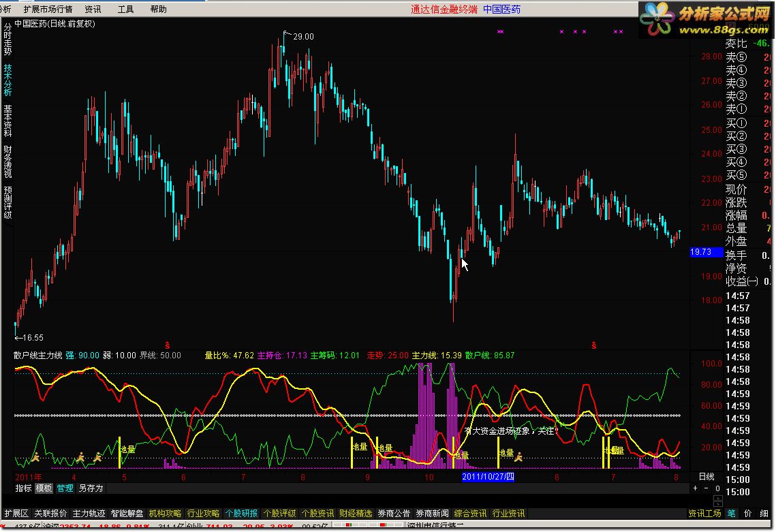Open the 主力轨迹 bottom tab
This screenshot has width=776, height=532.
tap(89, 514)
